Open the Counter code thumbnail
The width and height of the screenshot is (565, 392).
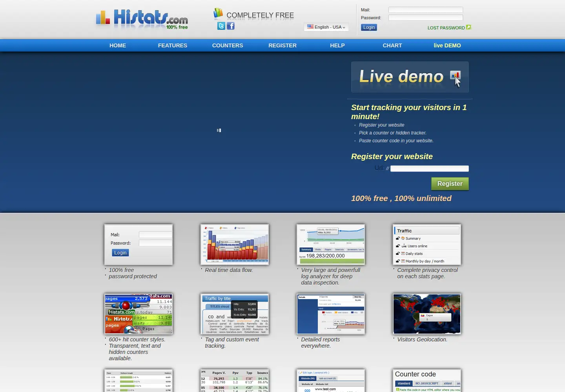pos(427,380)
